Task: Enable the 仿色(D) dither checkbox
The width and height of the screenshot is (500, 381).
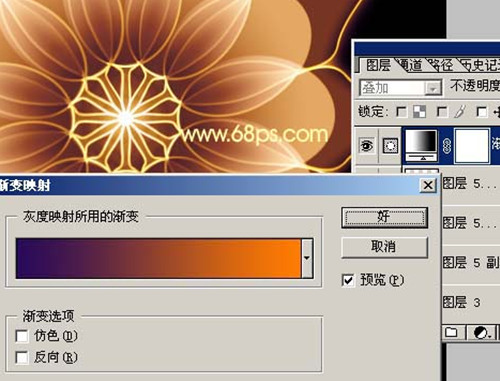Action: click(22, 336)
